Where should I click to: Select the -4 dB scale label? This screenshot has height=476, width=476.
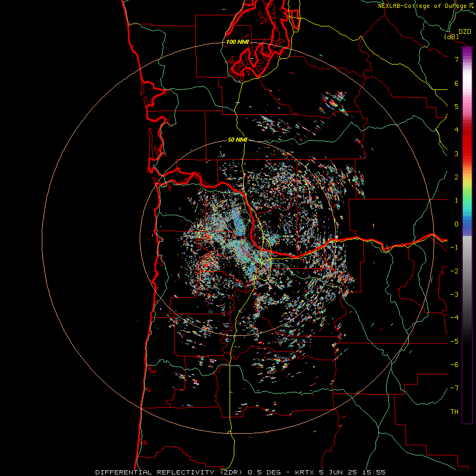(454, 317)
